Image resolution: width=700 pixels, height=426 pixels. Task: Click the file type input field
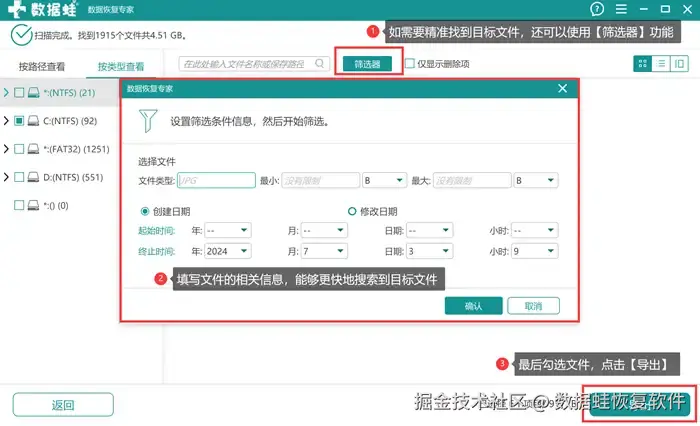(x=217, y=180)
